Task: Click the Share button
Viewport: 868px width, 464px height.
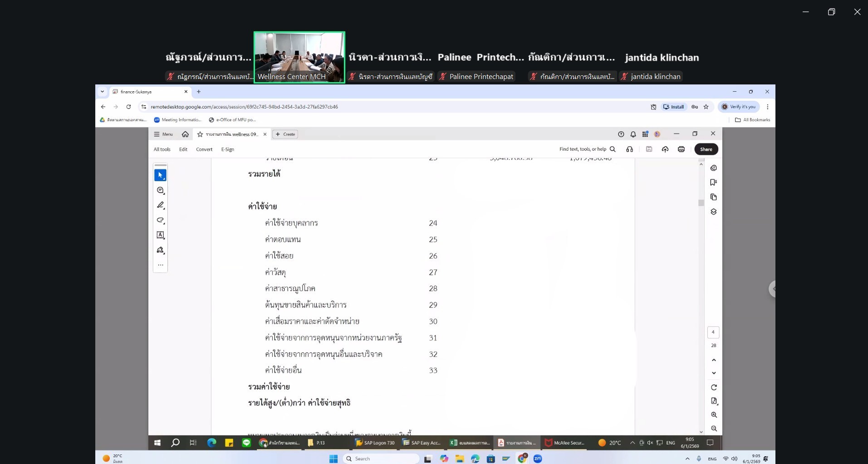Action: [706, 149]
